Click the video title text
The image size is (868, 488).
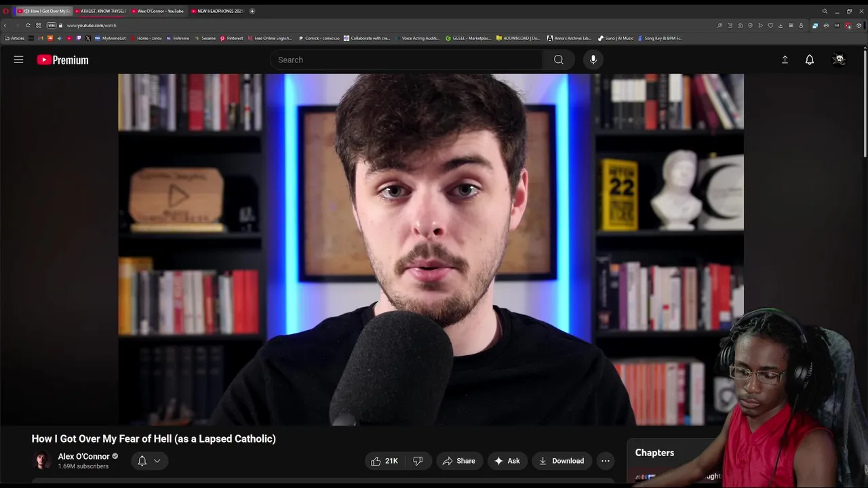153,439
